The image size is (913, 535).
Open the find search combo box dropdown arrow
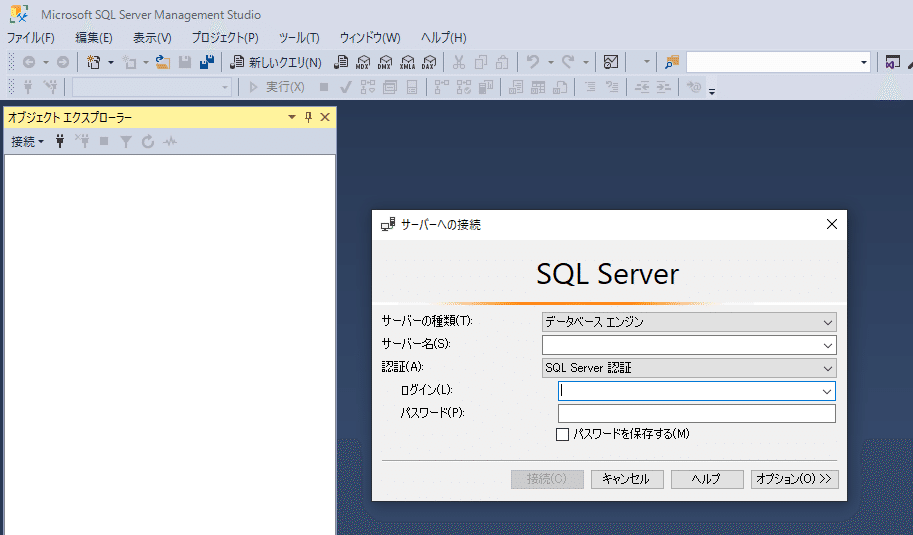coord(864,62)
